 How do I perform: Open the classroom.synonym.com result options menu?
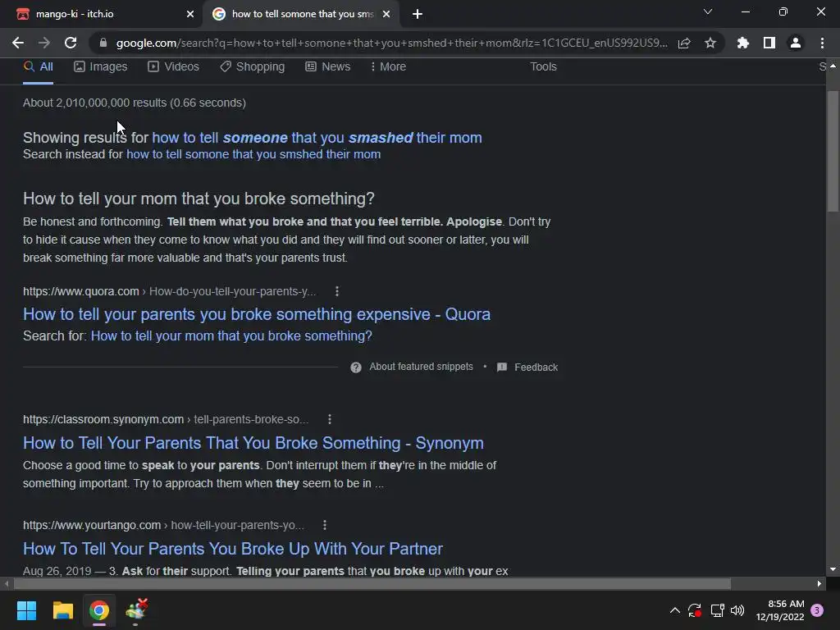pyautogui.click(x=330, y=419)
